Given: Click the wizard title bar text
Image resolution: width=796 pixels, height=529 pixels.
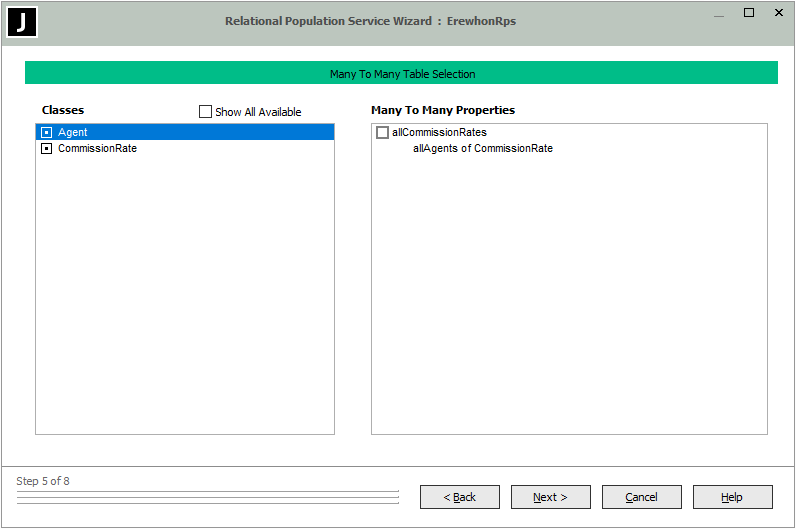Looking at the screenshot, I should pos(370,21).
